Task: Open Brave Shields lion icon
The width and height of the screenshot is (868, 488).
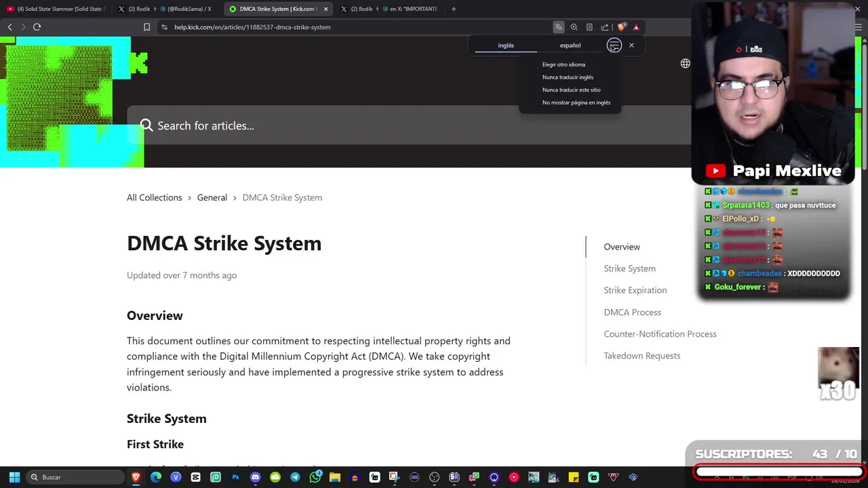Action: pyautogui.click(x=620, y=27)
